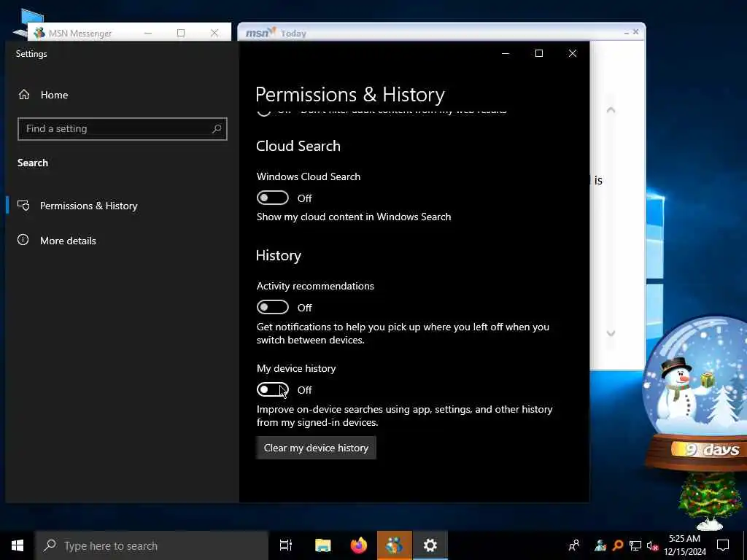Toggle Windows Cloud Search switch
The width and height of the screenshot is (747, 560).
tap(273, 198)
